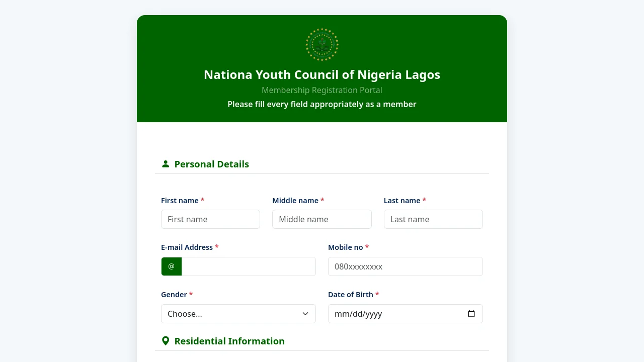Click the council emblem logo
Viewport: 644px width, 362px height.
322,45
